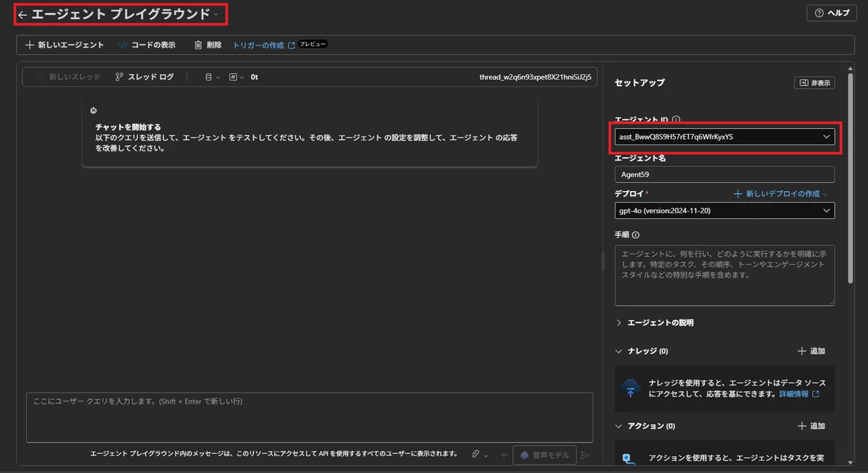Go back with the left arrow icon
The image size is (868, 473).
coord(22,14)
